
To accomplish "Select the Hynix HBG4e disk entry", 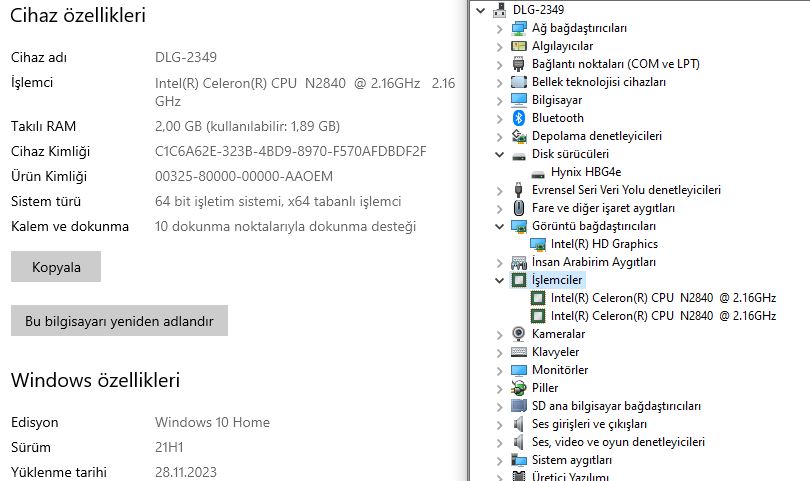I will [x=586, y=172].
